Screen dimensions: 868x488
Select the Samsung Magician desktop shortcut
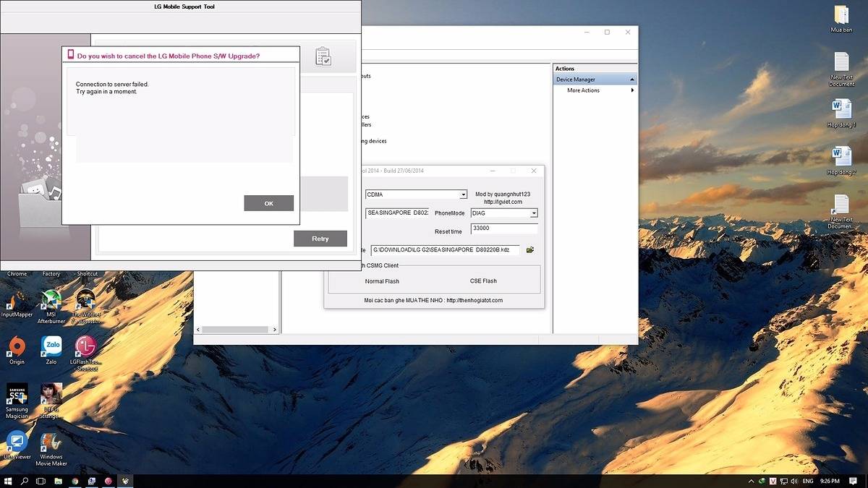[x=17, y=401]
